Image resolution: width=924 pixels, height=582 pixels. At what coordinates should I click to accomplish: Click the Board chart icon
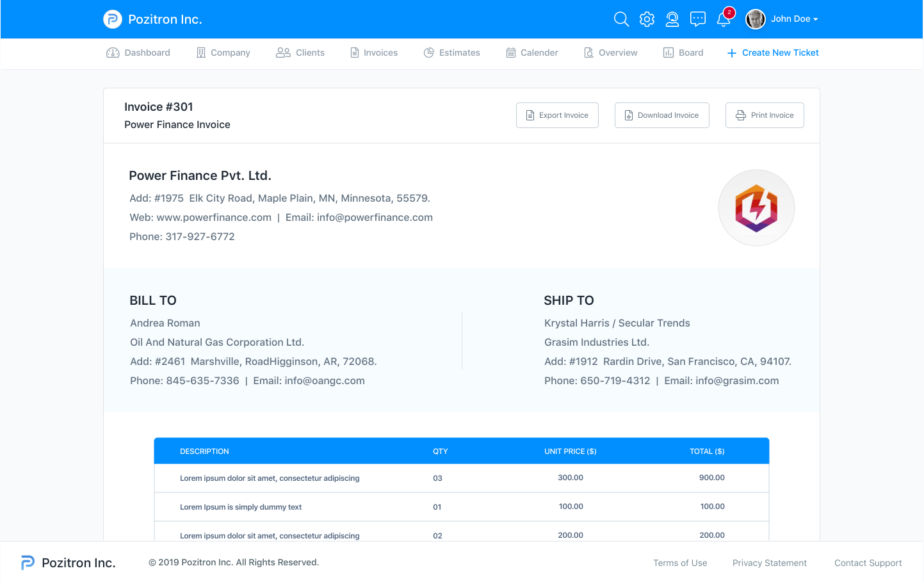[x=669, y=53]
